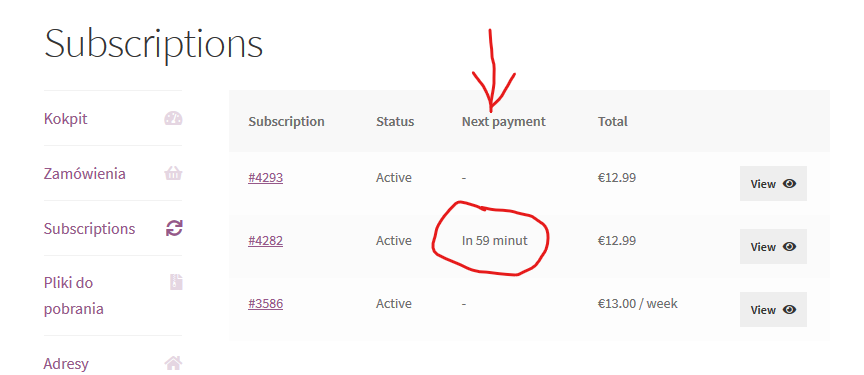View the subscription due in 59 minutes
Screen dimensions: 864x375
(x=773, y=247)
